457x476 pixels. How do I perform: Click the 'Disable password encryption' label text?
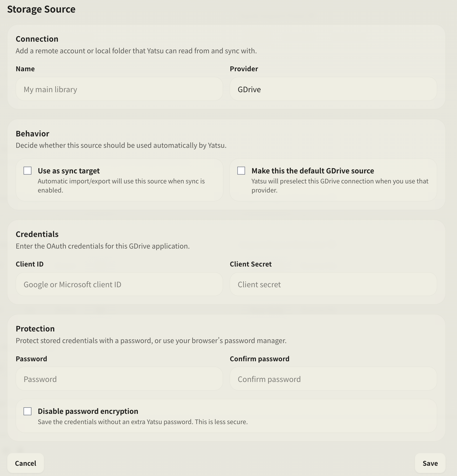point(88,411)
